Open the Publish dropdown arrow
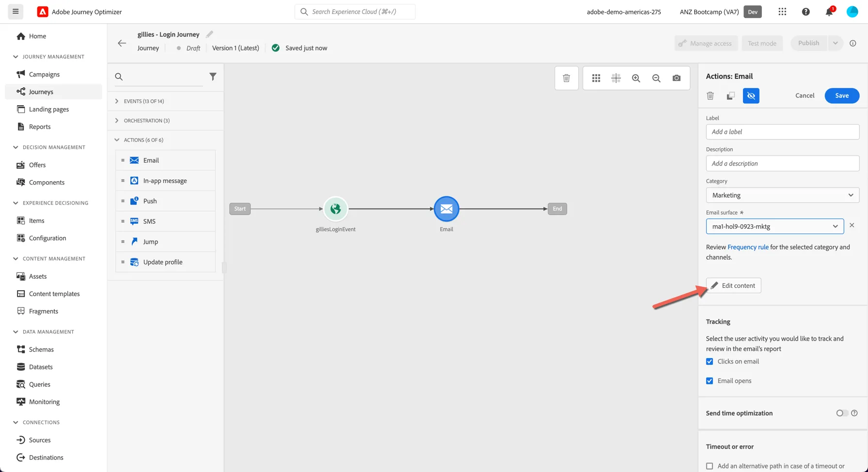Image resolution: width=868 pixels, height=472 pixels. (835, 43)
